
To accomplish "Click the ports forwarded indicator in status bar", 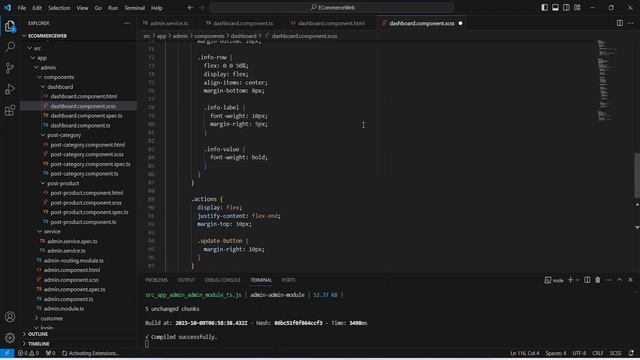I will [51, 353].
